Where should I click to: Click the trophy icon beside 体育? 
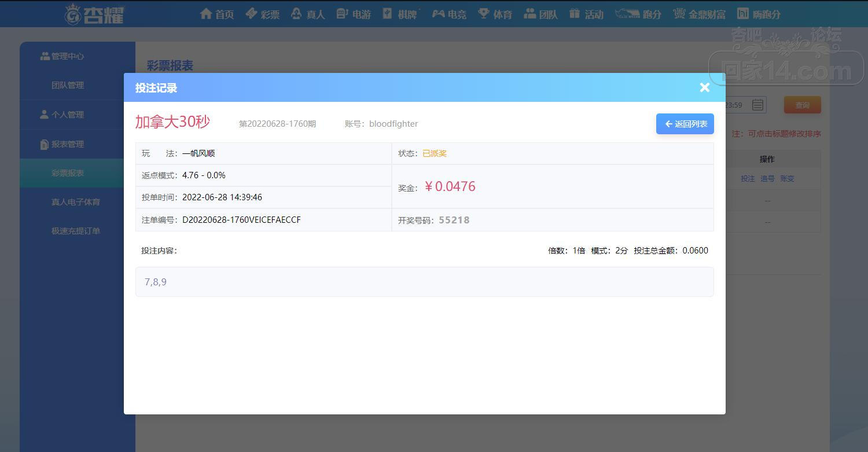tap(483, 13)
